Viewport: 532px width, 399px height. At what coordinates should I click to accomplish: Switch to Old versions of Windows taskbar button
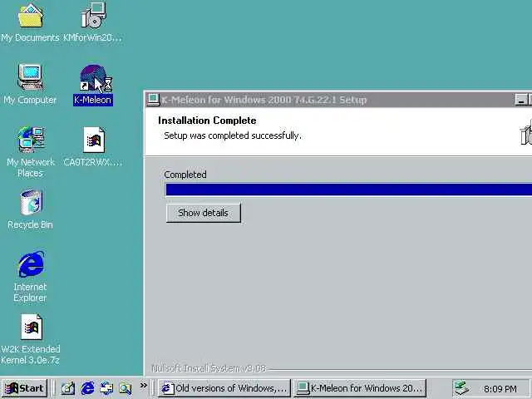click(x=224, y=388)
